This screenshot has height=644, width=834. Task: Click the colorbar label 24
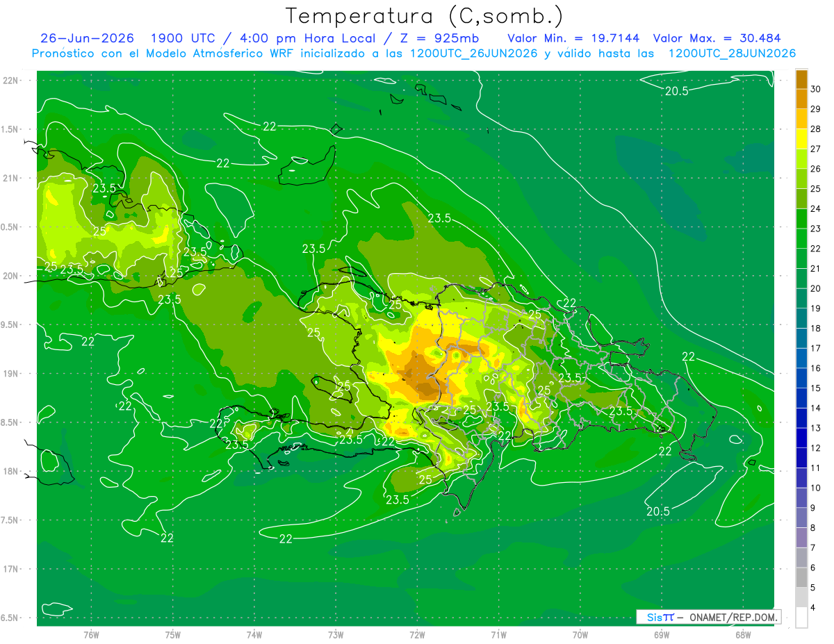[816, 208]
